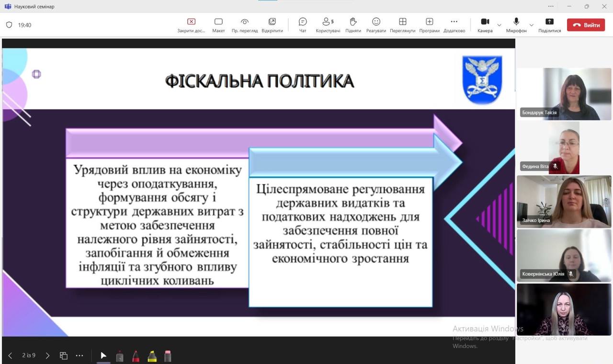Raise hand with Підняти button

pyautogui.click(x=353, y=25)
